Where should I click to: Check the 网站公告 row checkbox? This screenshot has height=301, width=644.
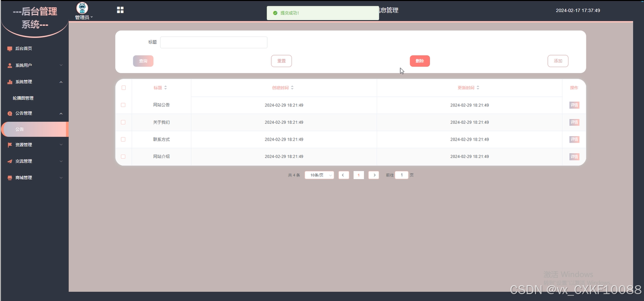tap(123, 105)
